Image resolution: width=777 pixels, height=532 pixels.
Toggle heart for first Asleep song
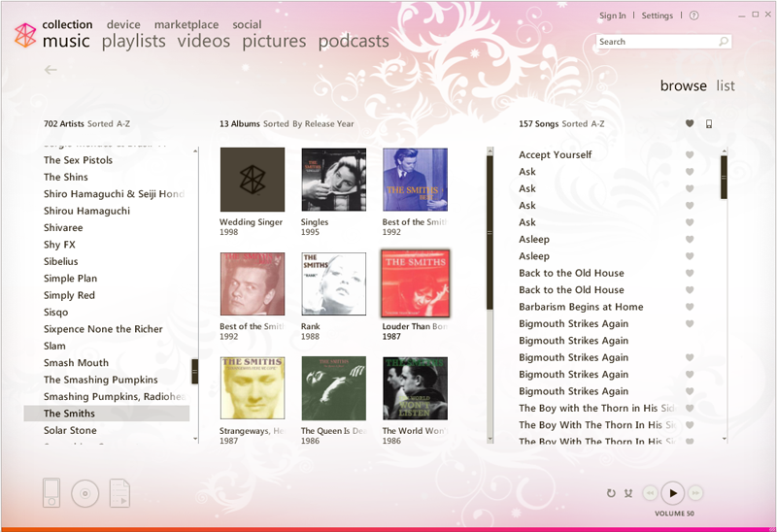[x=690, y=239]
